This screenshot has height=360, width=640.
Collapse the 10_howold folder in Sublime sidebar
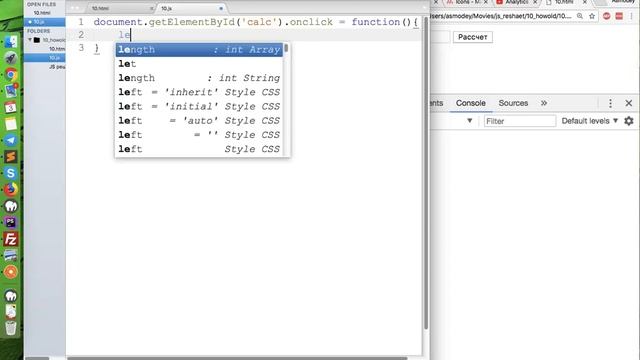pos(30,40)
